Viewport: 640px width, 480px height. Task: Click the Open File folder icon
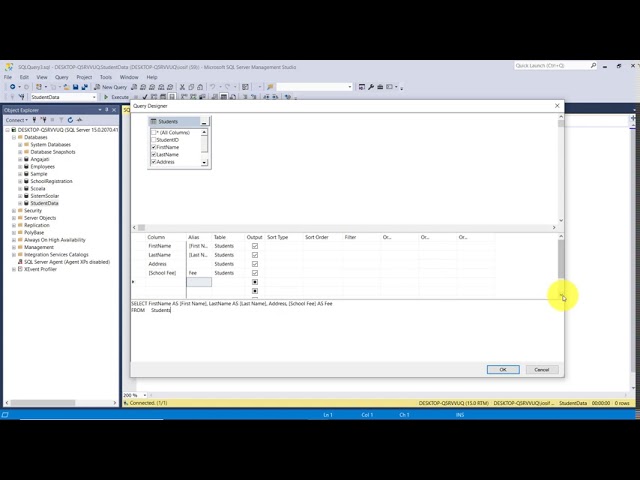66,87
